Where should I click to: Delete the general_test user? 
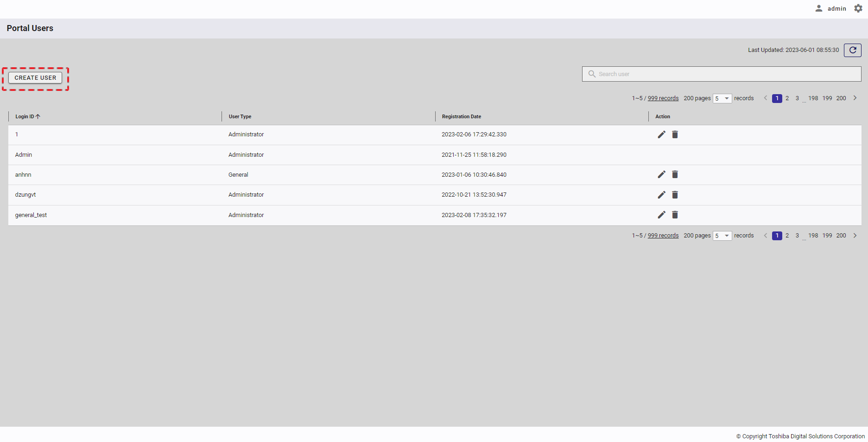(675, 215)
